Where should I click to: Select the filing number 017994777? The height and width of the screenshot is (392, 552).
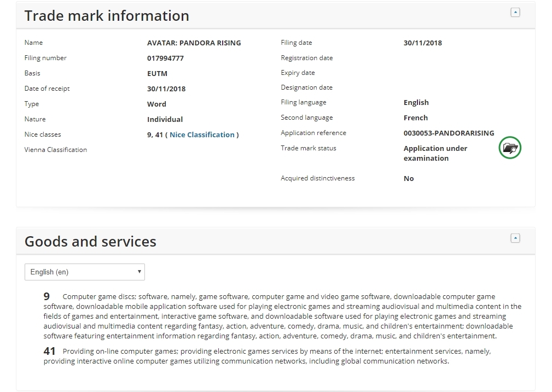[165, 58]
